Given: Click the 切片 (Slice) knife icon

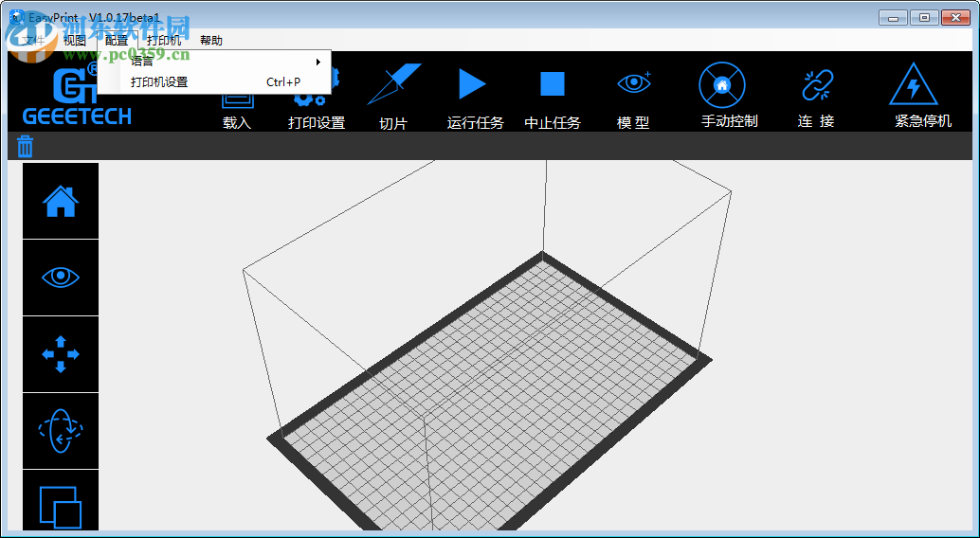Looking at the screenshot, I should click(393, 84).
